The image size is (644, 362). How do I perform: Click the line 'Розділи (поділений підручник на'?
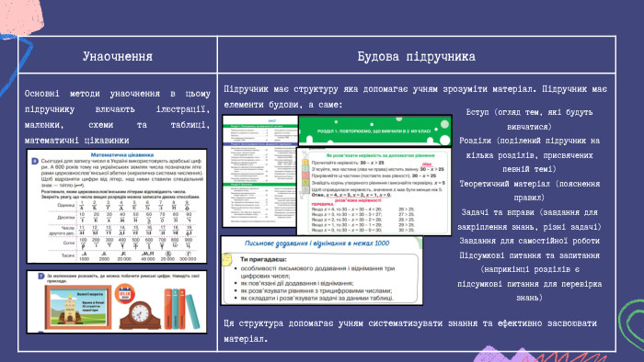529,141
